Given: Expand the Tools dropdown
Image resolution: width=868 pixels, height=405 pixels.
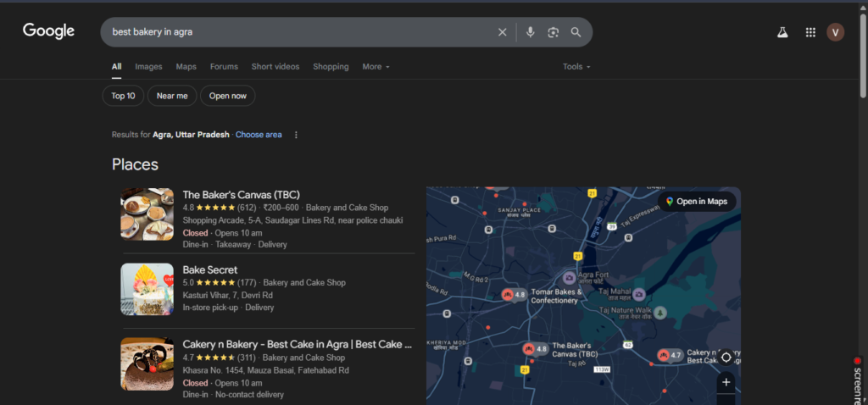Looking at the screenshot, I should click(x=576, y=67).
